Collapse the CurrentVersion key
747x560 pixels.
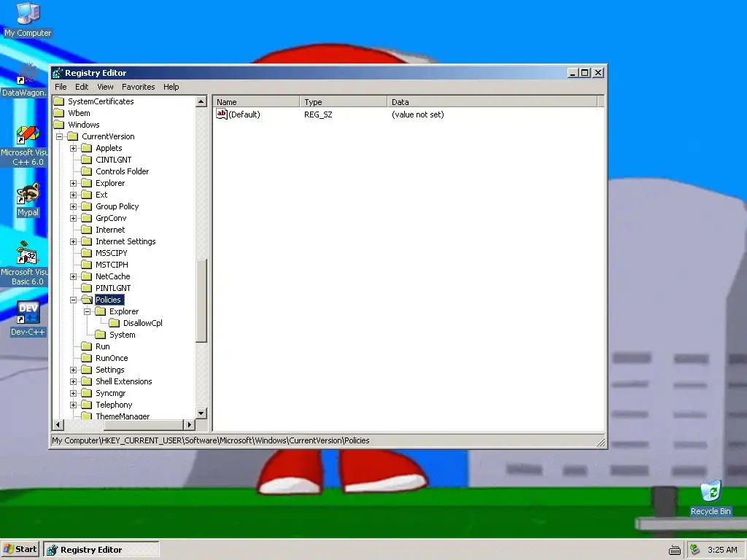(60, 136)
